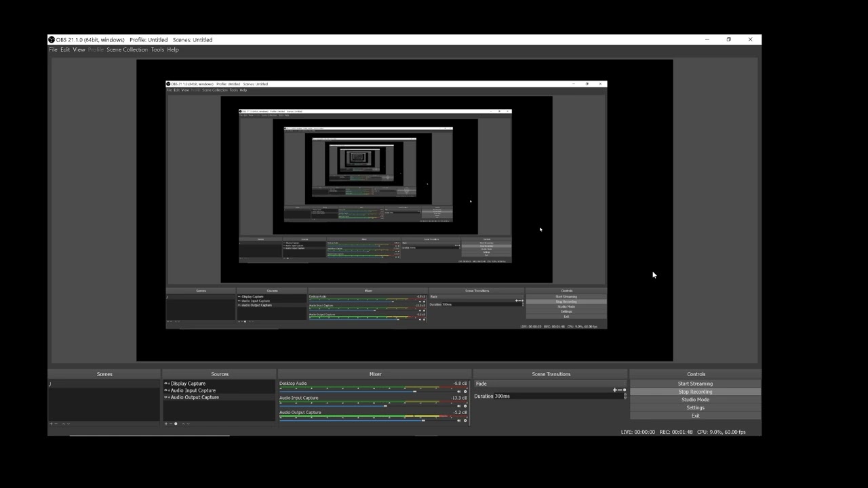Move scene down using the Scenes panel arrow

68,424
